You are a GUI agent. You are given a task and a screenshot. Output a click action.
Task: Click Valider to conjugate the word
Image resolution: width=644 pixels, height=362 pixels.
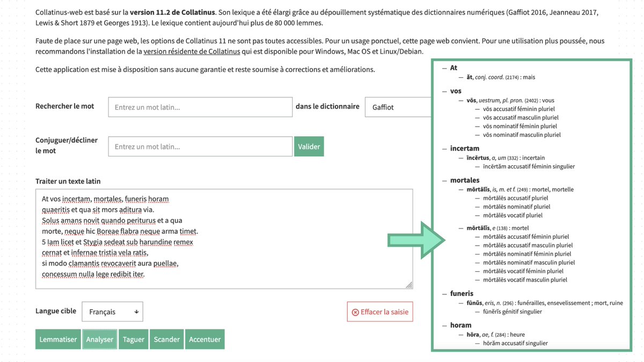(x=309, y=146)
